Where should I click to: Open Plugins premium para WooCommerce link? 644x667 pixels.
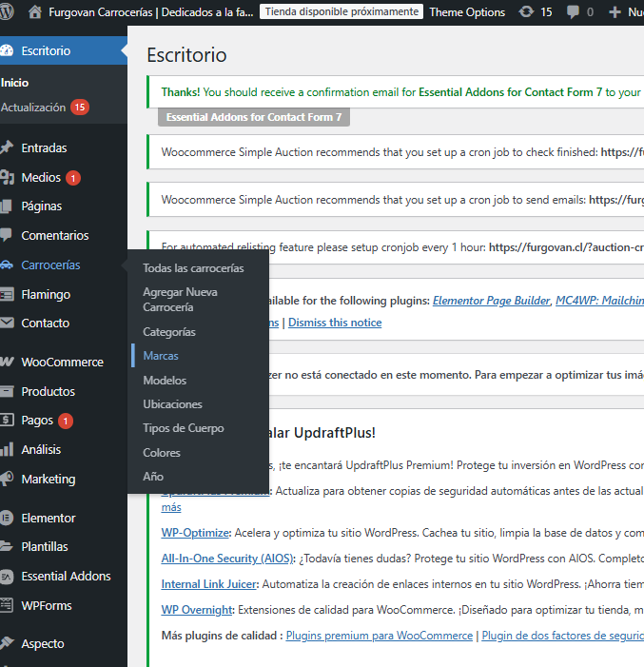379,635
